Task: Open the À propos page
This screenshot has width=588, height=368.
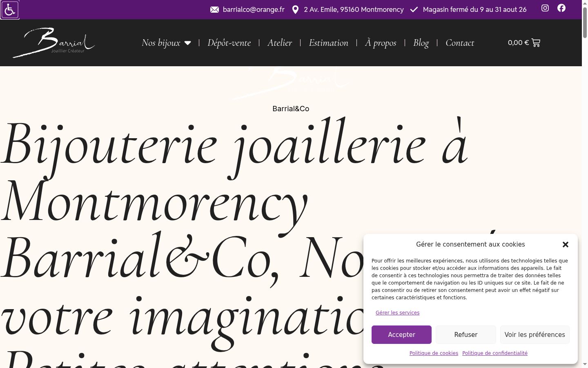Action: [x=381, y=43]
